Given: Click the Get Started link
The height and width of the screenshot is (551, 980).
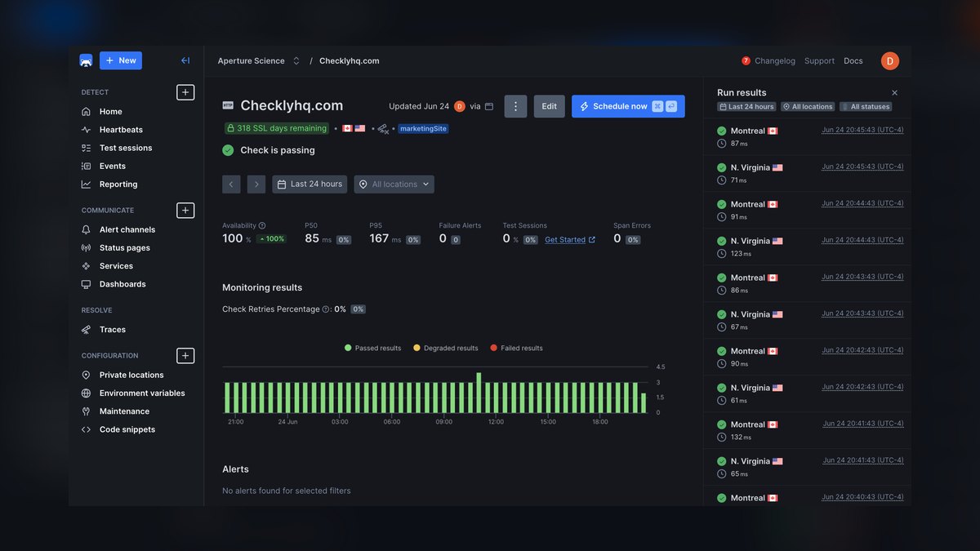Looking at the screenshot, I should click(570, 239).
